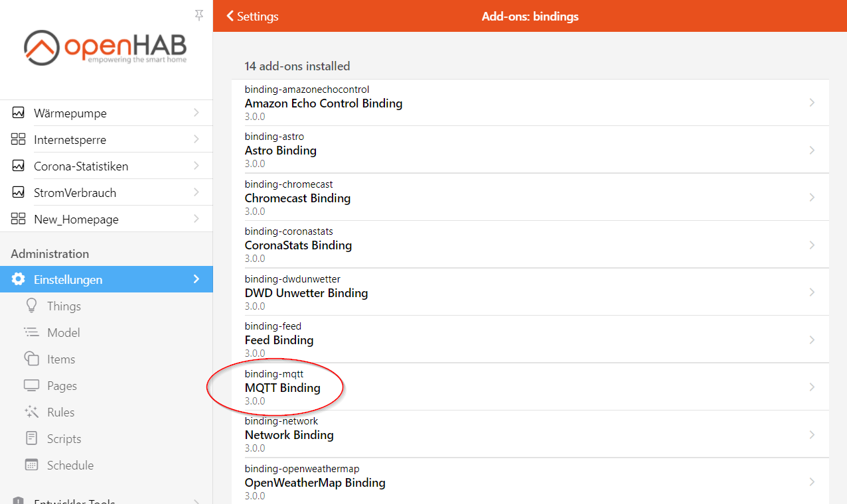Click the Rules magic wand icon
The image size is (847, 504).
(31, 412)
